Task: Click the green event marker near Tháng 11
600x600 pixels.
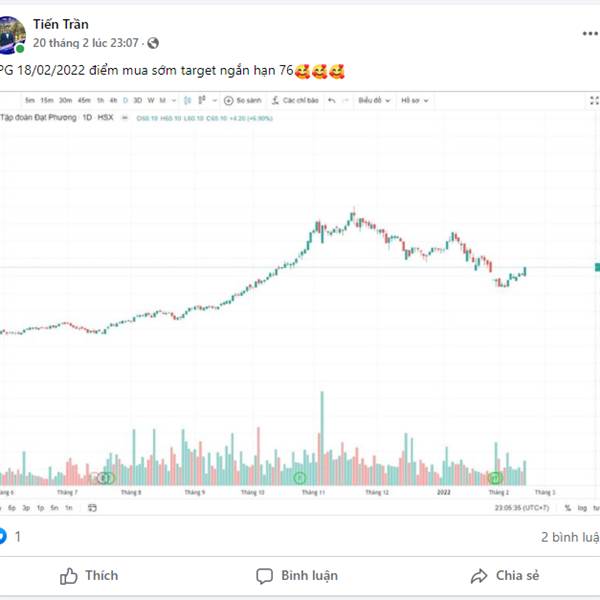Action: pyautogui.click(x=300, y=478)
